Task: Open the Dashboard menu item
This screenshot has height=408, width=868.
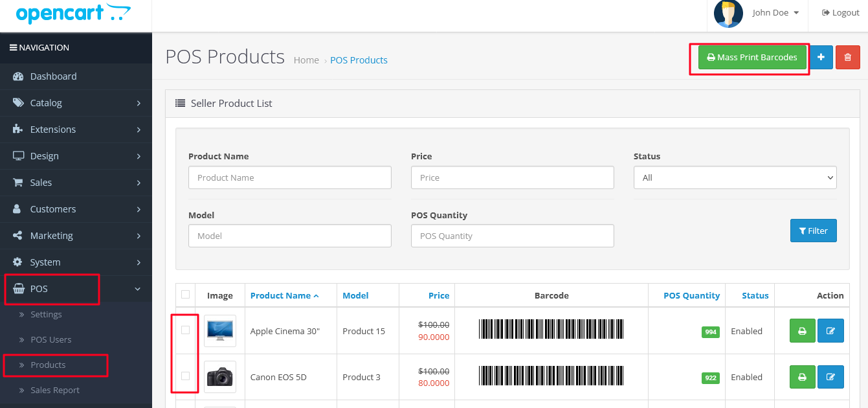Action: pyautogui.click(x=76, y=76)
